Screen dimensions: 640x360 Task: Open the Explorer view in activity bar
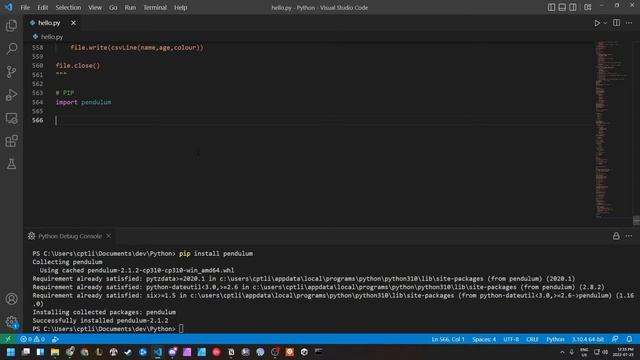[x=11, y=25]
